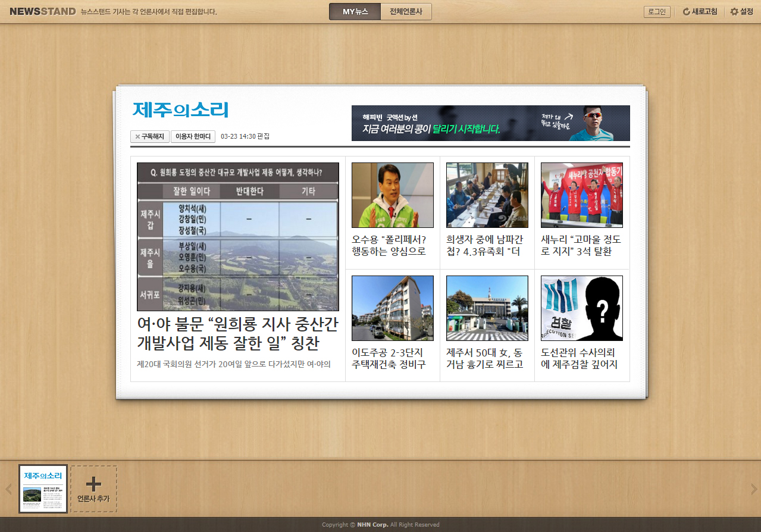Click the 새로고침 refresh button
Viewport: 761px width, 532px height.
(x=700, y=12)
